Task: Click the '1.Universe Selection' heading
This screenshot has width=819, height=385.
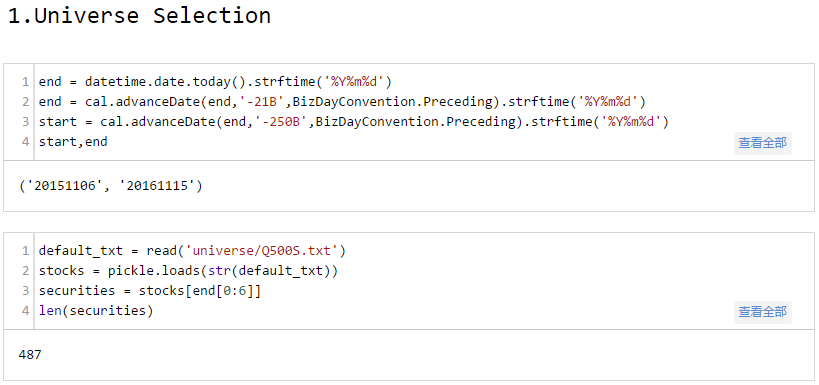Action: tap(139, 16)
